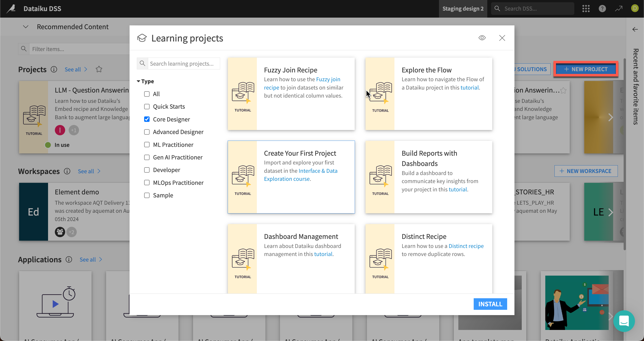Click the Distinct Recipe tutorial icon
This screenshot has width=644, height=341.
click(381, 260)
